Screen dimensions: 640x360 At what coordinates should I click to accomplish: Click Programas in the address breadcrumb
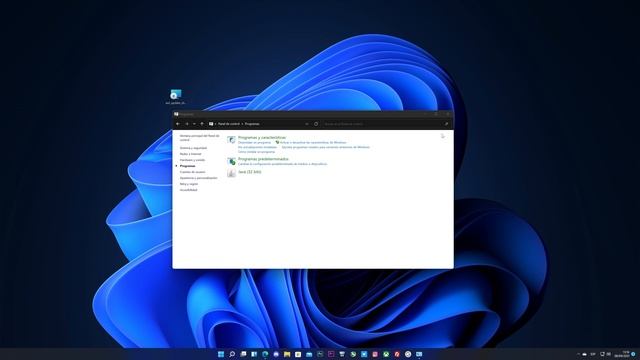point(252,124)
